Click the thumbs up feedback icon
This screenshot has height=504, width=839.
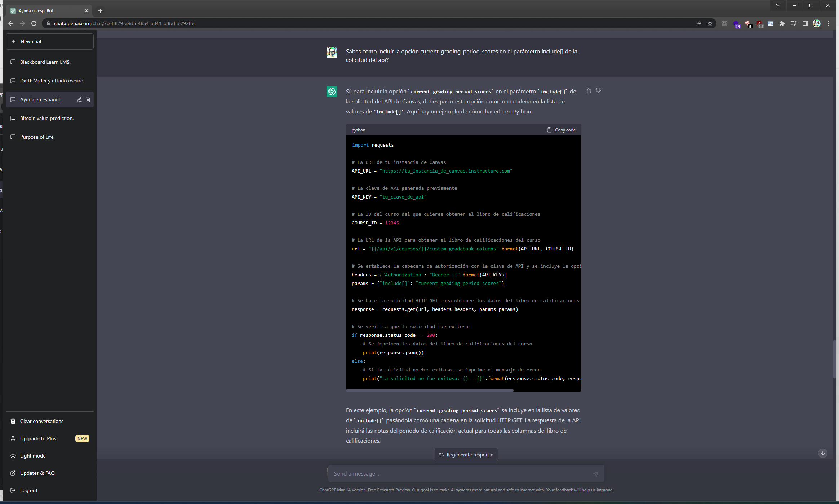(x=588, y=91)
